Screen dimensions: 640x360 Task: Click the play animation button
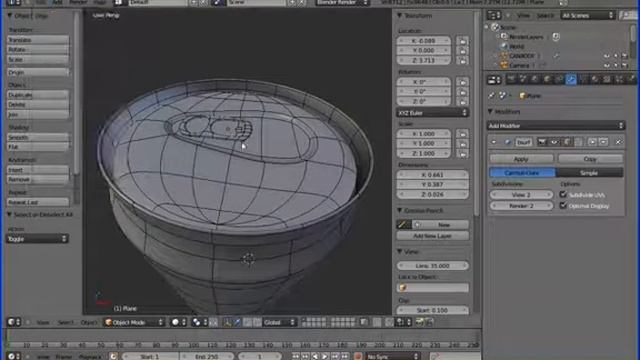[x=325, y=356]
